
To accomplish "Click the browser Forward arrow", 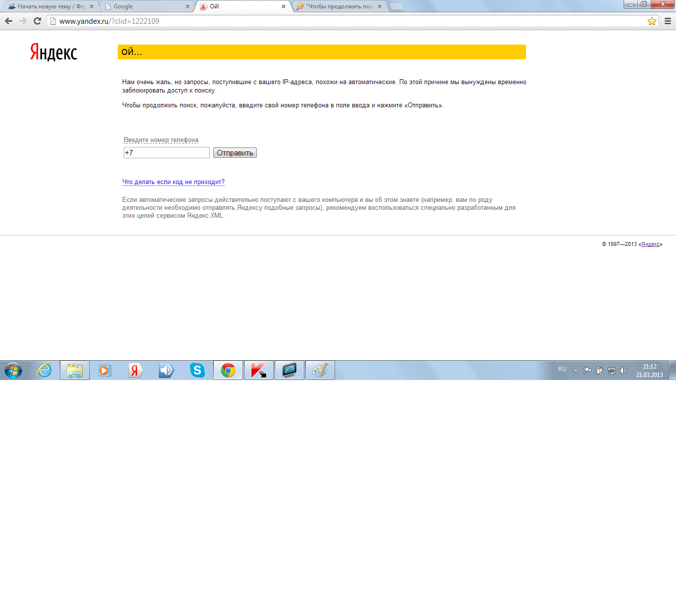I will pos(23,21).
